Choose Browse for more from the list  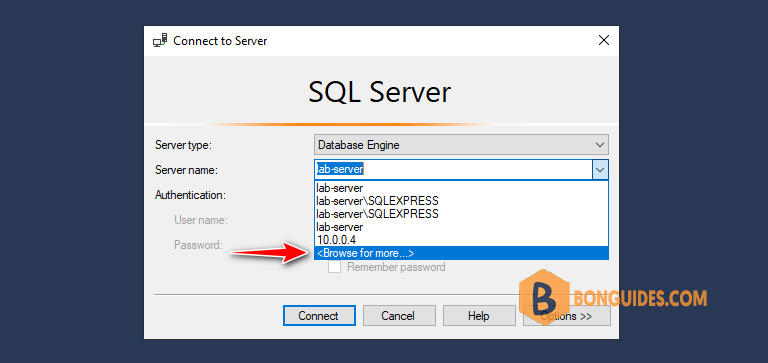click(461, 253)
